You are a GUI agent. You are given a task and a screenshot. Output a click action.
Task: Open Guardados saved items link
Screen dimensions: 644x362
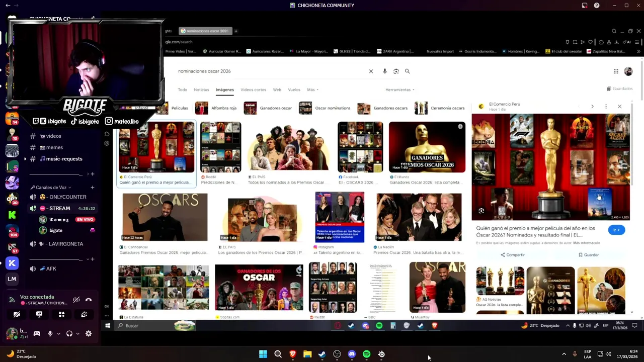(x=620, y=88)
